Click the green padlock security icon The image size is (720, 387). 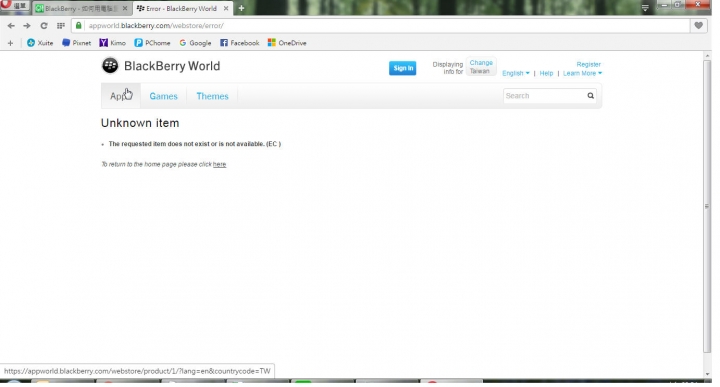pyautogui.click(x=79, y=26)
